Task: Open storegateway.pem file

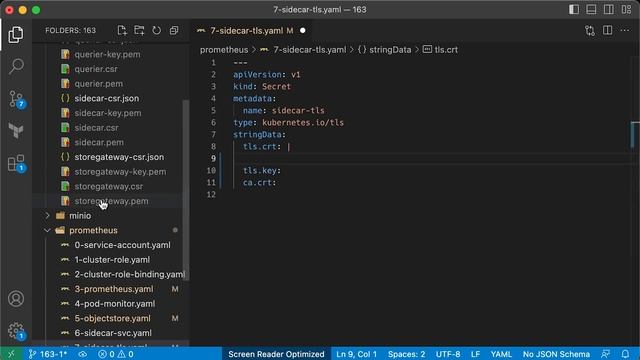Action: (110, 201)
